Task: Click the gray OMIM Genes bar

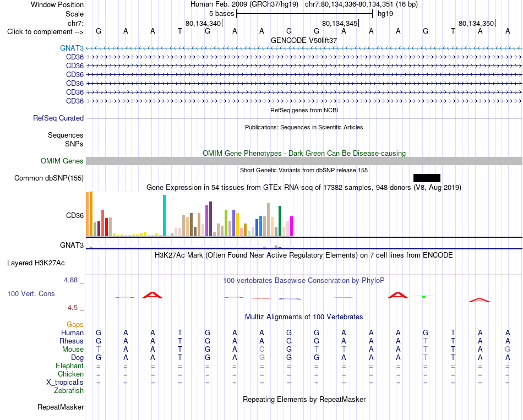Action: point(304,161)
